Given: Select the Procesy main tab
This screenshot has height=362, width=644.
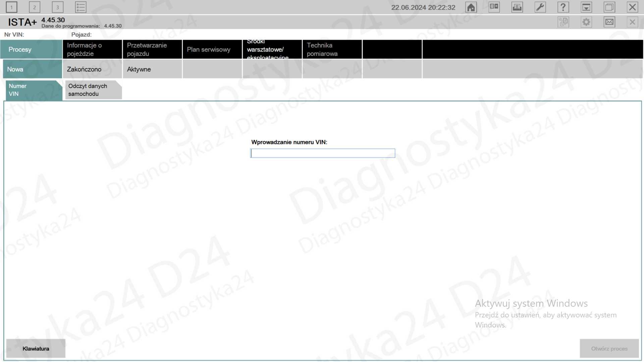Looking at the screenshot, I should (x=31, y=49).
